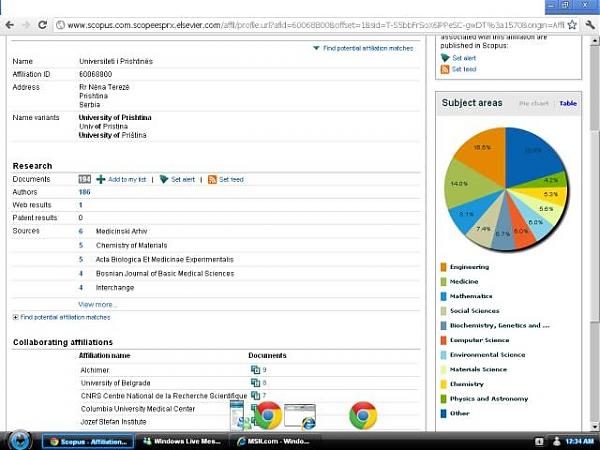The width and height of the screenshot is (600, 450).
Task: Click the green plus Add icon
Action: (101, 179)
